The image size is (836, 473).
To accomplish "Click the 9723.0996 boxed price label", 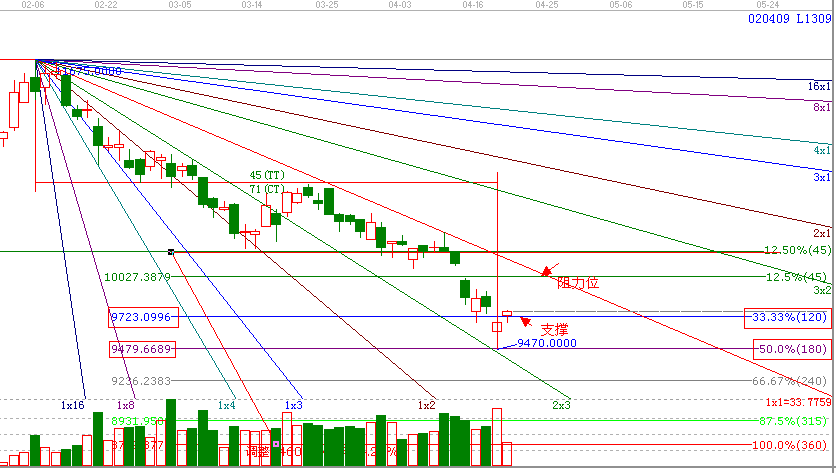I will pyautogui.click(x=144, y=318).
